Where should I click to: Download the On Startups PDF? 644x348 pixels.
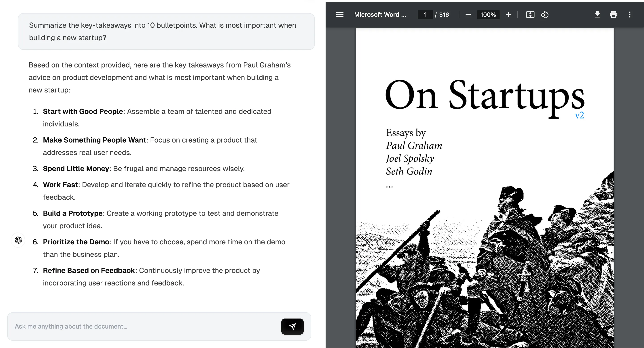click(597, 15)
